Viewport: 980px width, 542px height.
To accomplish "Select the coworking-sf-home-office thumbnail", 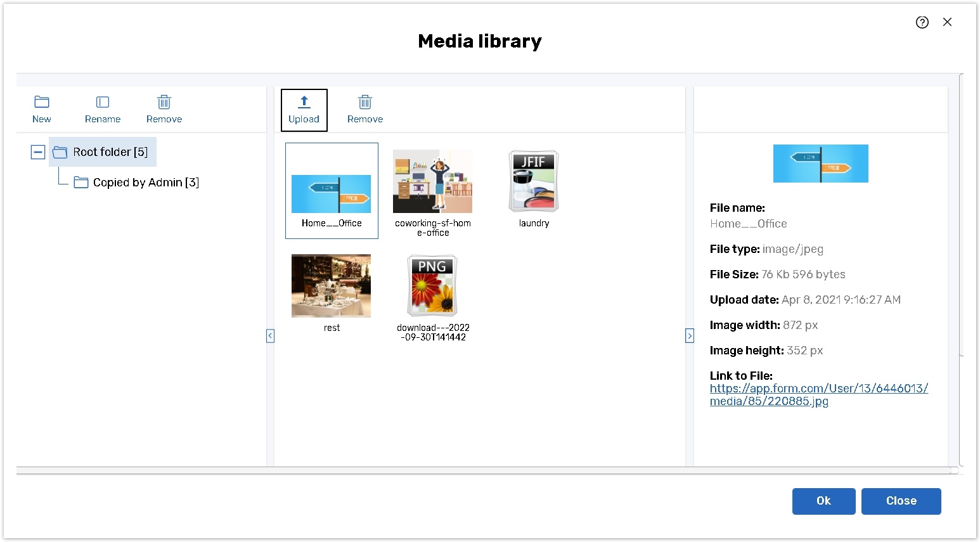I will 433,183.
